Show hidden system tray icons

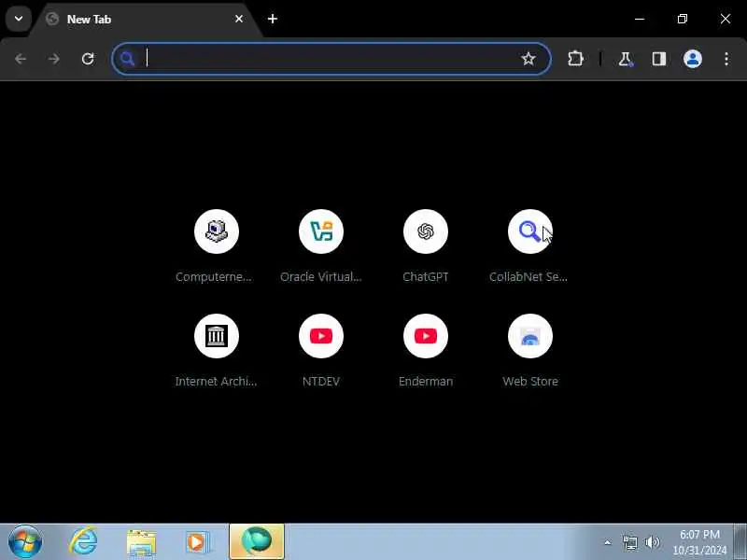[x=608, y=542]
